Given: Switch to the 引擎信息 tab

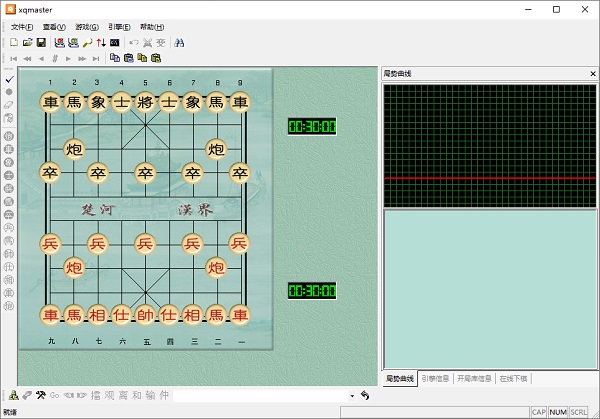Looking at the screenshot, I should click(x=435, y=378).
